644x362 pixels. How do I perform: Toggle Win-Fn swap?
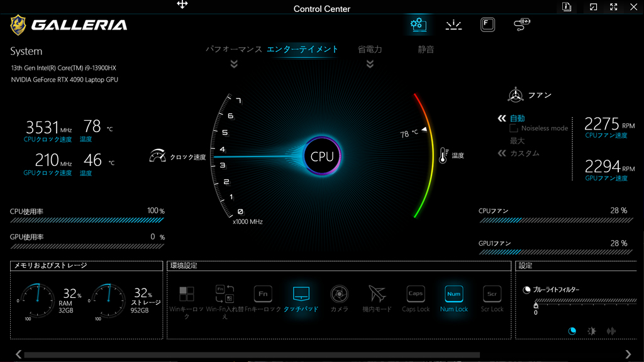coord(225,293)
